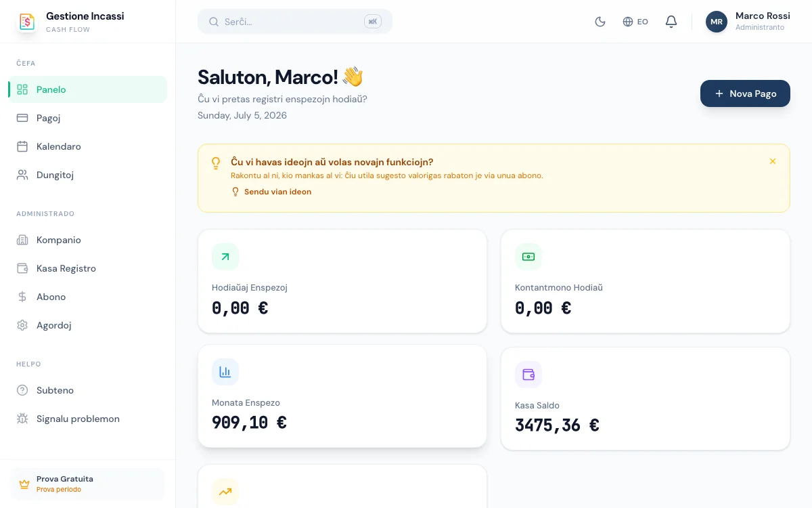Image resolution: width=812 pixels, height=508 pixels.
Task: Open Agordoj via its gear icon
Action: [x=22, y=325]
